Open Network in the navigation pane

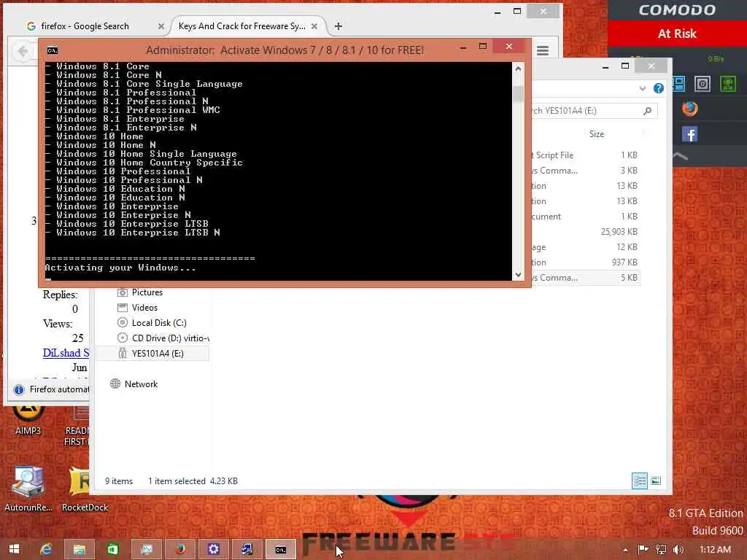tap(141, 384)
